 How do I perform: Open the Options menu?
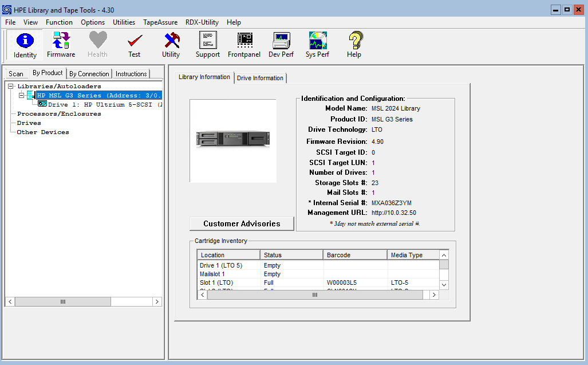pyautogui.click(x=93, y=22)
